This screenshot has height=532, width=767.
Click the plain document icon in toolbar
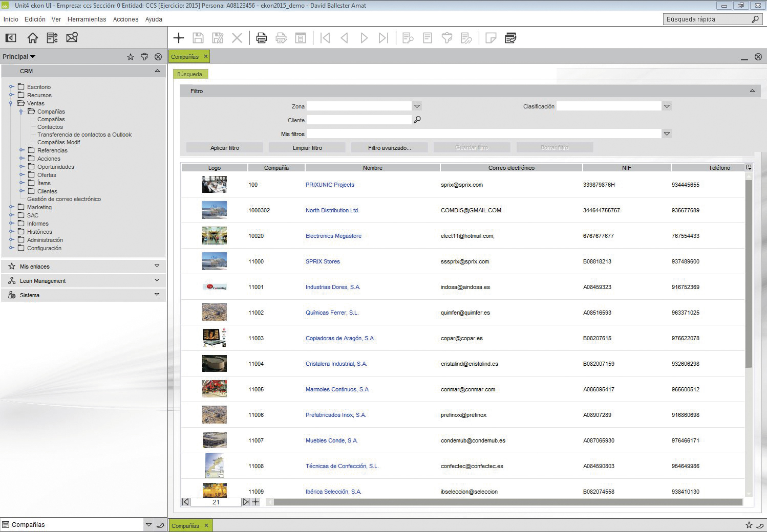point(428,38)
